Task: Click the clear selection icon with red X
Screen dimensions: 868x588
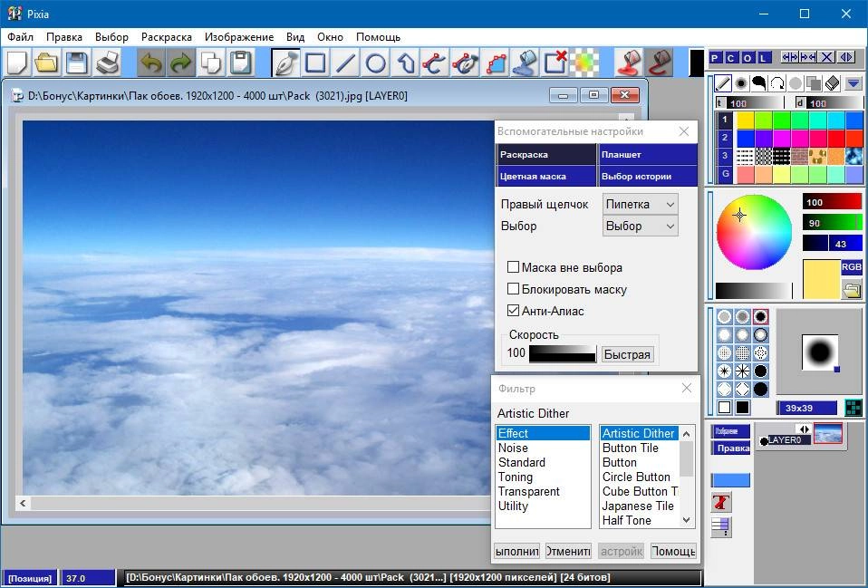Action: click(x=555, y=63)
